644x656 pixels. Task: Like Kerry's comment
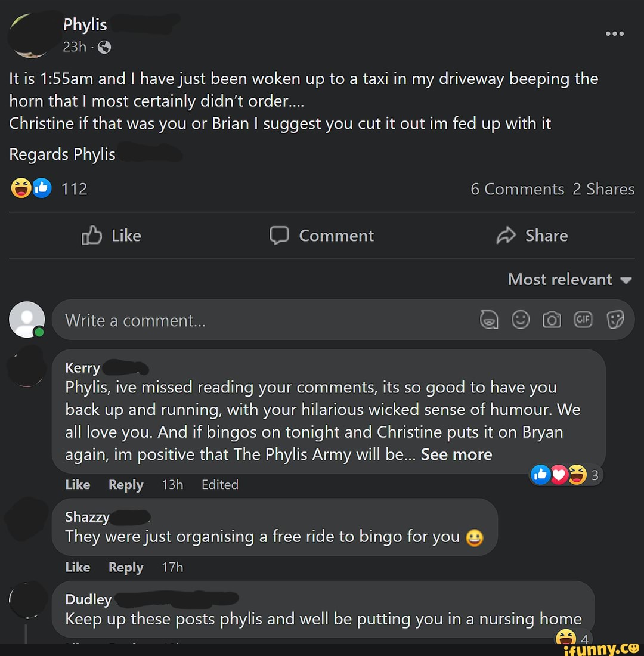pyautogui.click(x=78, y=485)
